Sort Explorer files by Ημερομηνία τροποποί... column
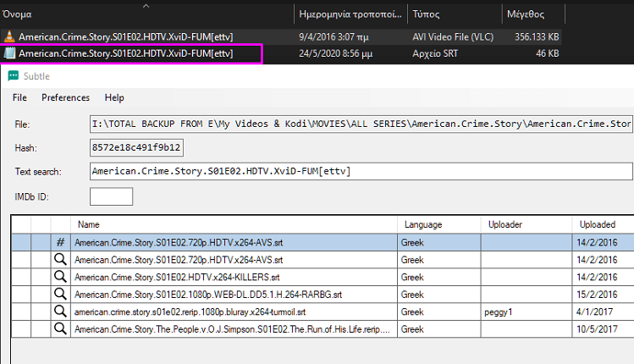634x364 pixels. (350, 14)
